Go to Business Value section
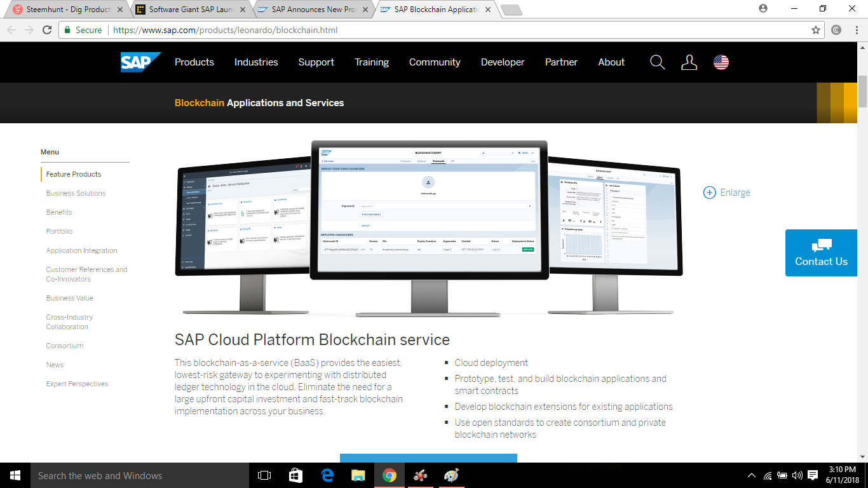 (69, 298)
